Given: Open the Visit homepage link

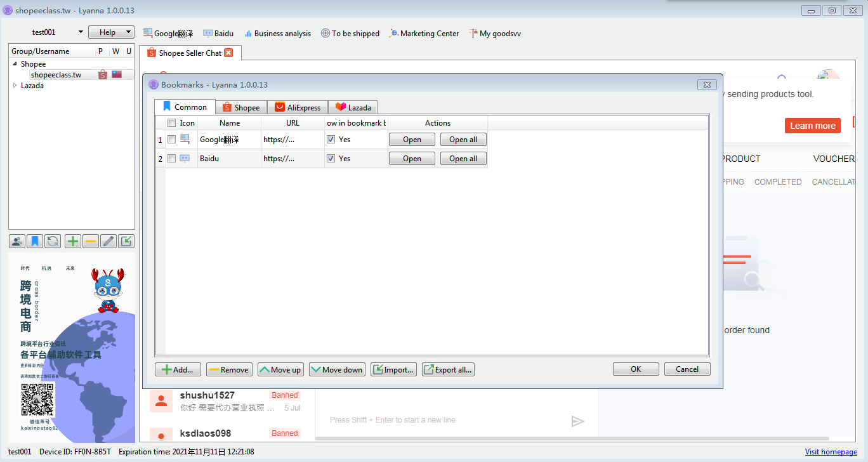Looking at the screenshot, I should click(831, 452).
